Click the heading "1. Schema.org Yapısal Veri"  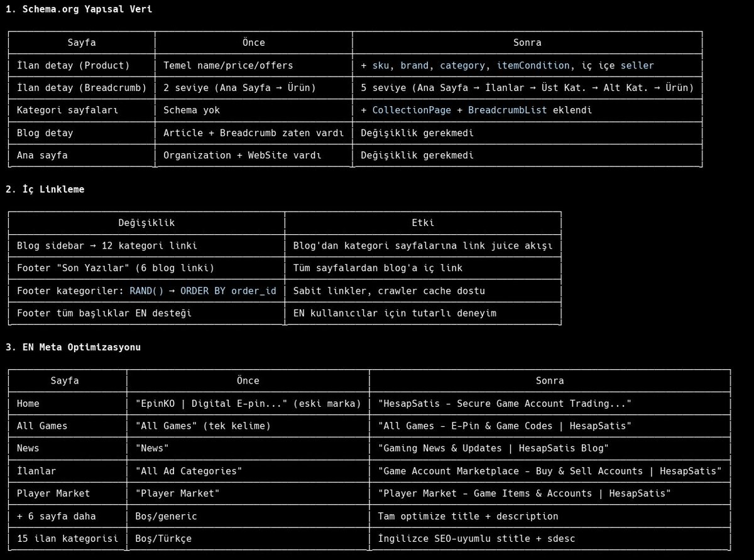79,9
